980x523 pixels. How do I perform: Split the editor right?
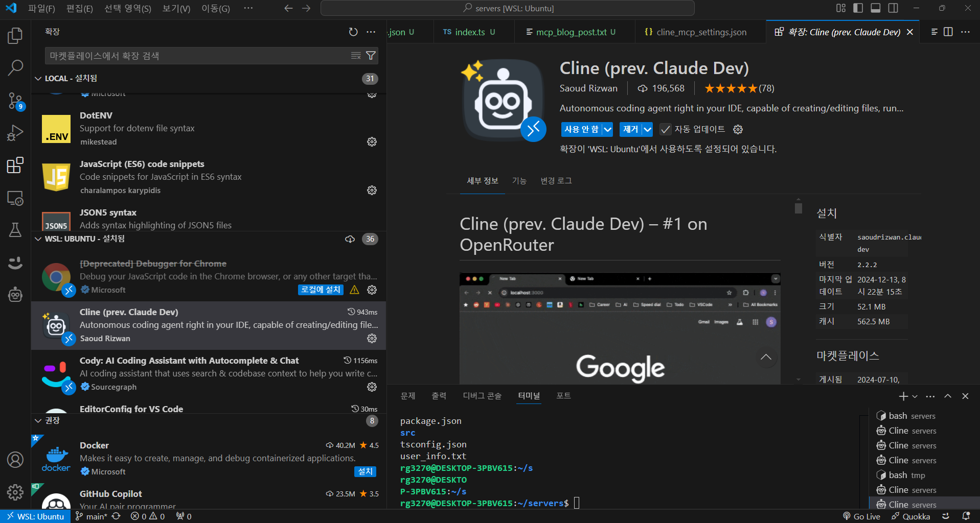(x=948, y=32)
